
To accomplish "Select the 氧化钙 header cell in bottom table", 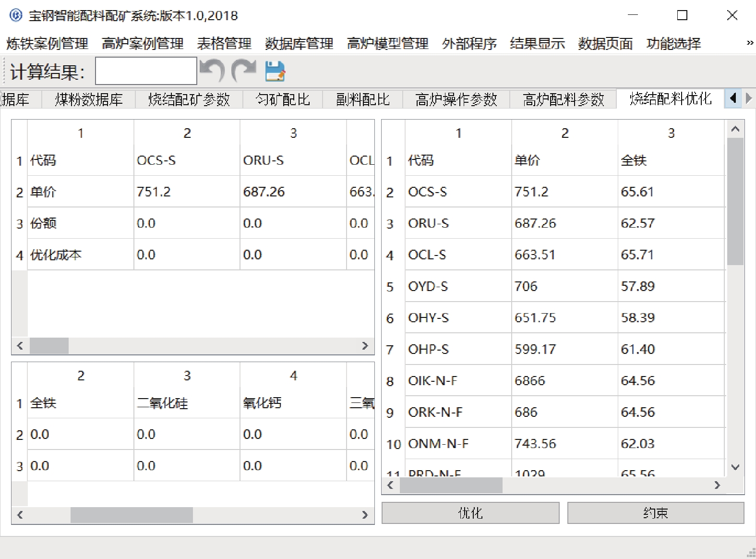I will pyautogui.click(x=293, y=402).
